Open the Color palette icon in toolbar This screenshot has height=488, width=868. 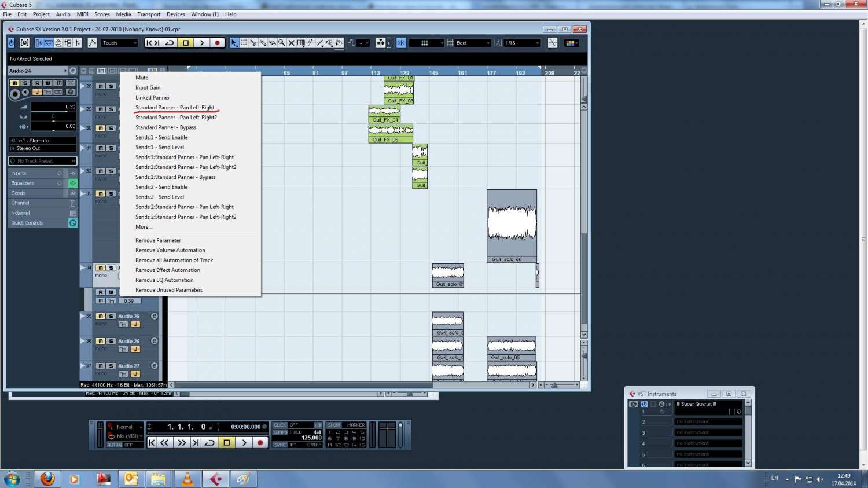coord(571,43)
